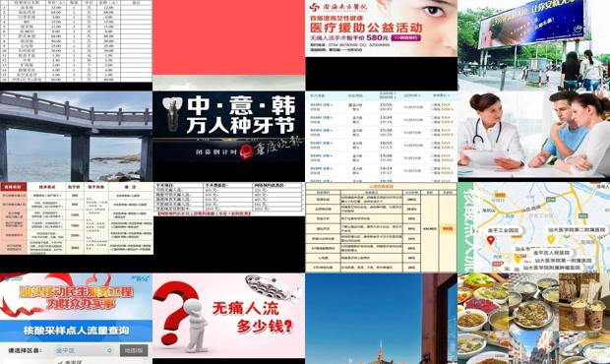This screenshot has height=364, width=610.
Task: Open the stone bridge seaside photo
Action: pyautogui.click(x=76, y=136)
